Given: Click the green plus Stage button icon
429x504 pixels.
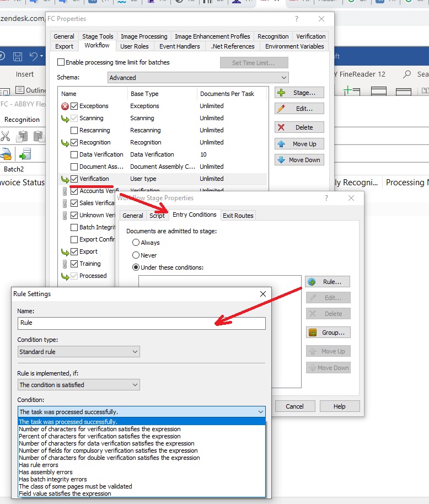Looking at the screenshot, I should [281, 93].
